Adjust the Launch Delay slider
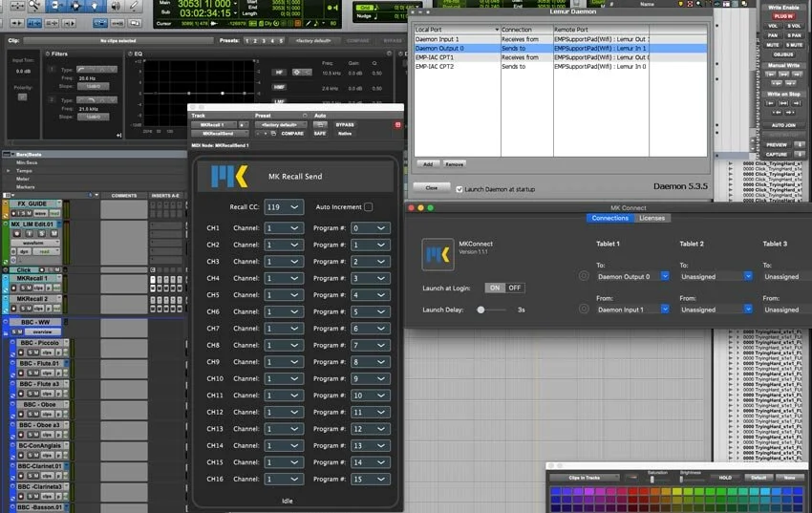 481,310
